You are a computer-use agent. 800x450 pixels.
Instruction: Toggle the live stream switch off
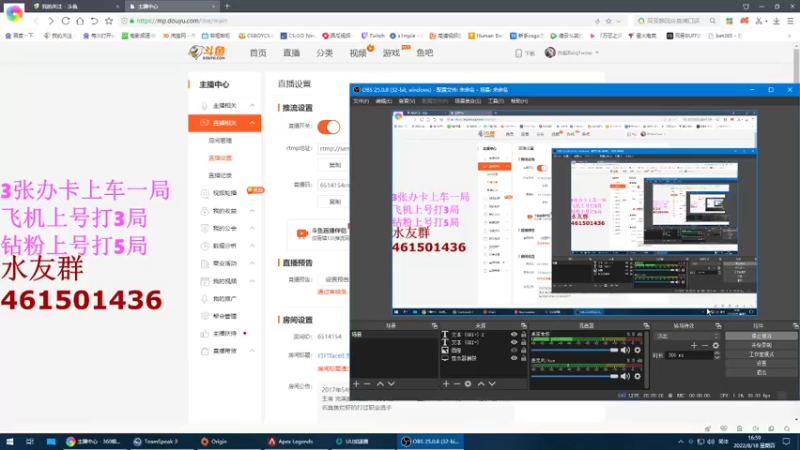(x=329, y=127)
